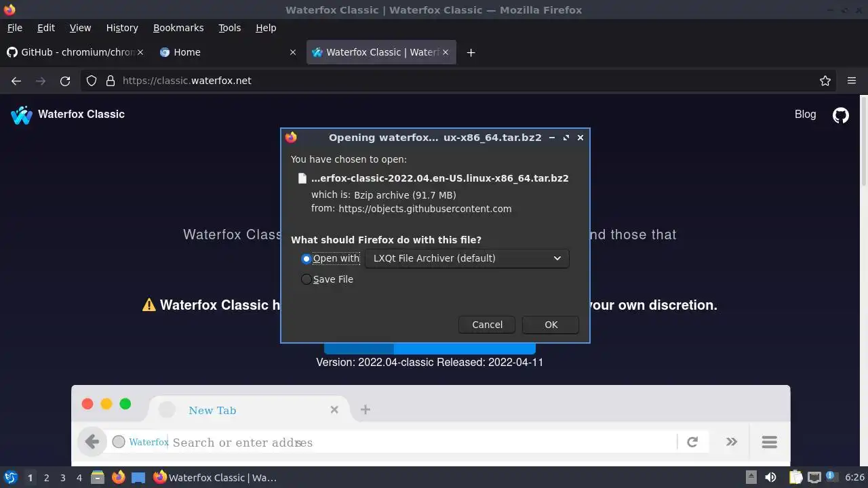The image size is (868, 488).
Task: Select the Open with radio button
Action: click(x=307, y=258)
